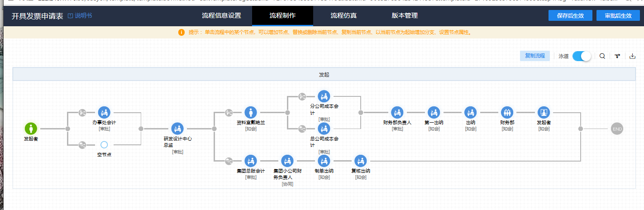Click the [协同] label under 集团小公司财务负责人
Viewport: 644px width, 210px height.
(x=287, y=184)
